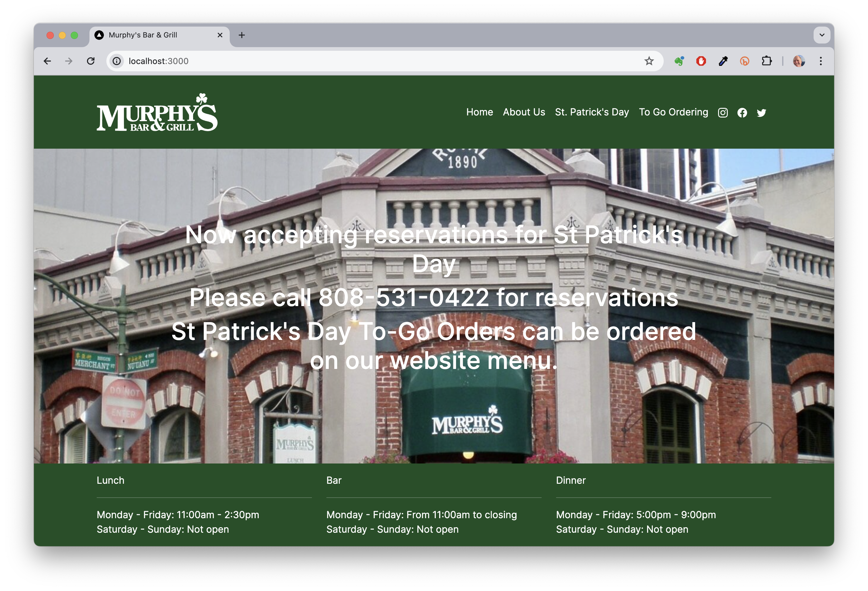Image resolution: width=868 pixels, height=591 pixels.
Task: Open the Chrome three-dot menu
Action: [x=821, y=61]
